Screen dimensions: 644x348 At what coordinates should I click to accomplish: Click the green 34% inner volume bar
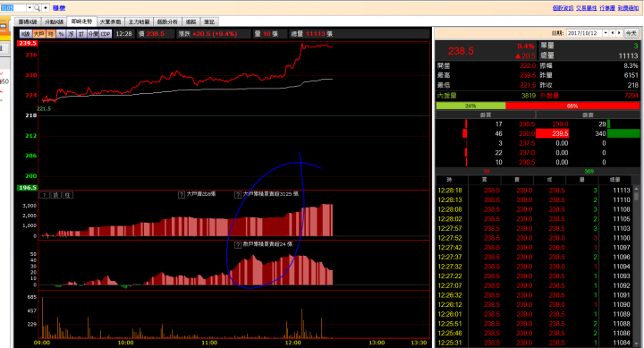coord(470,106)
